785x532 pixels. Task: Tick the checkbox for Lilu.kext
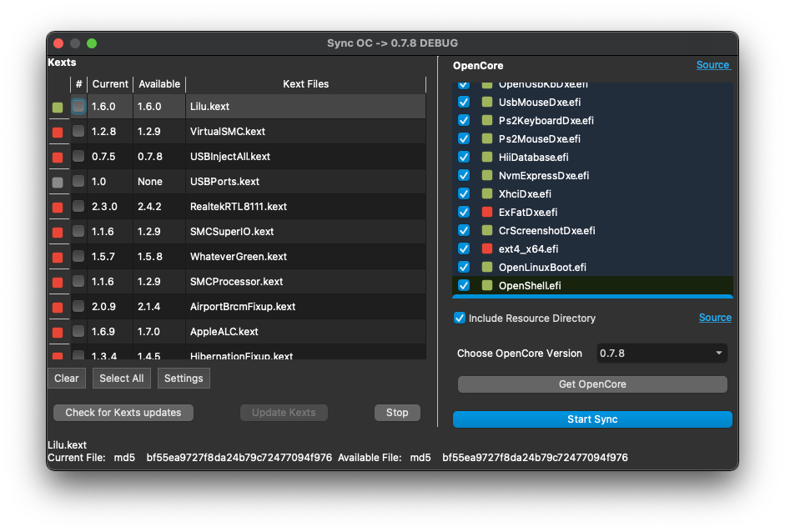point(78,106)
